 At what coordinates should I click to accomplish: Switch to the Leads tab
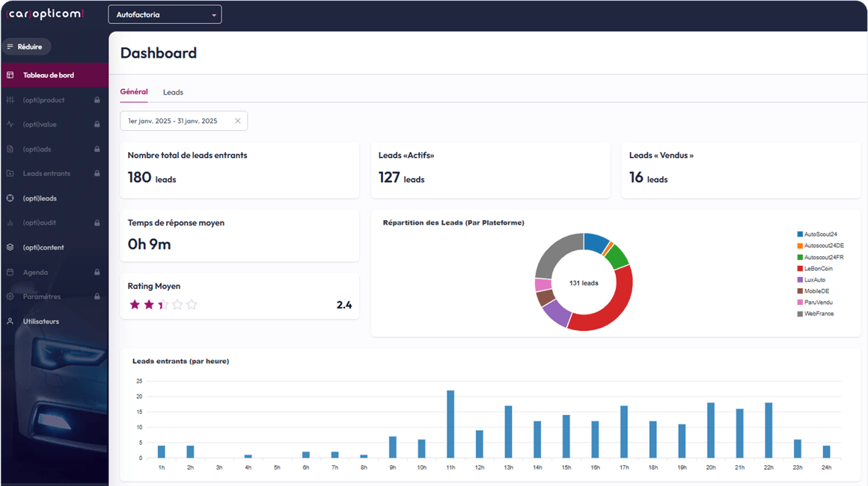pyautogui.click(x=173, y=92)
